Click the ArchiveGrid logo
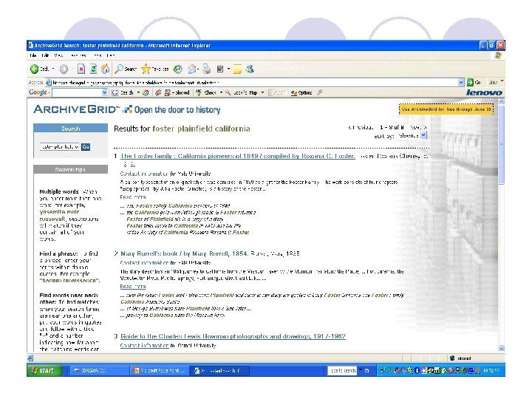 [77, 109]
